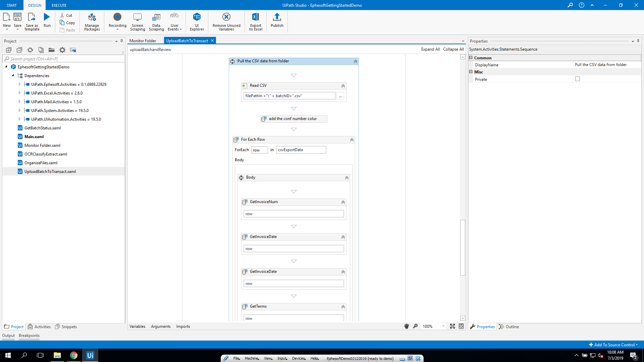Open the Snippets panel tab

(66, 327)
